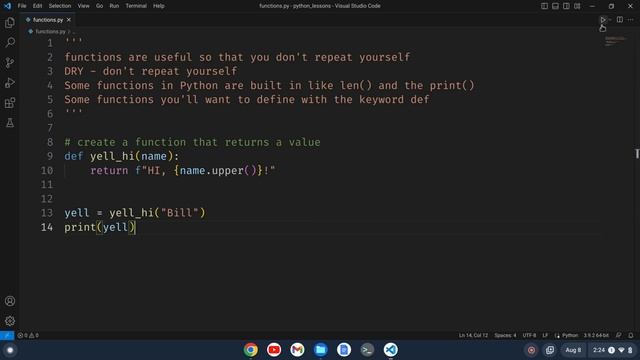Click functions.py in the breadcrumb
640x360 pixels.
pos(50,31)
